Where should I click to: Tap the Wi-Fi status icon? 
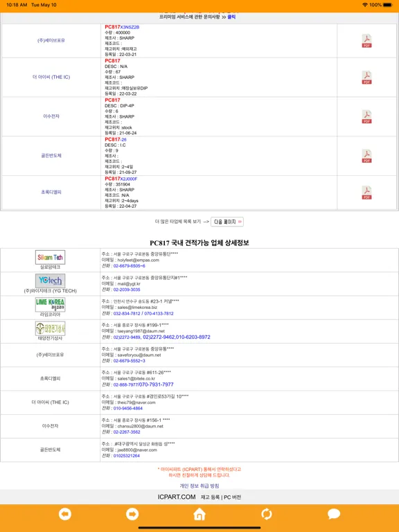coord(365,5)
